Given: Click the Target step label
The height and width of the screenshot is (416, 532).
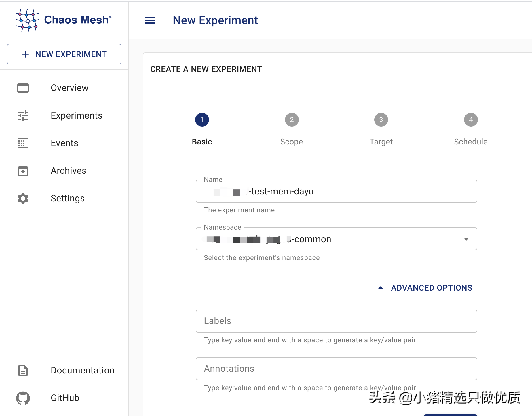Looking at the screenshot, I should click(381, 142).
